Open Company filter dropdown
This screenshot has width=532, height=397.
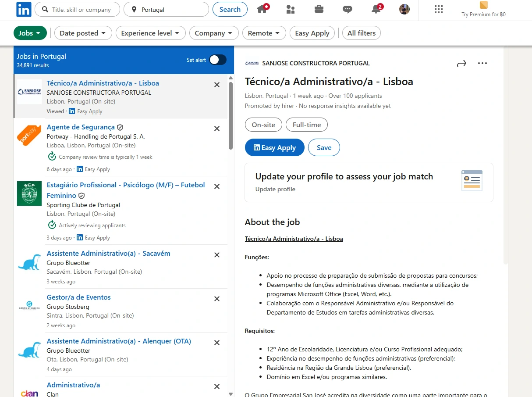pyautogui.click(x=214, y=33)
